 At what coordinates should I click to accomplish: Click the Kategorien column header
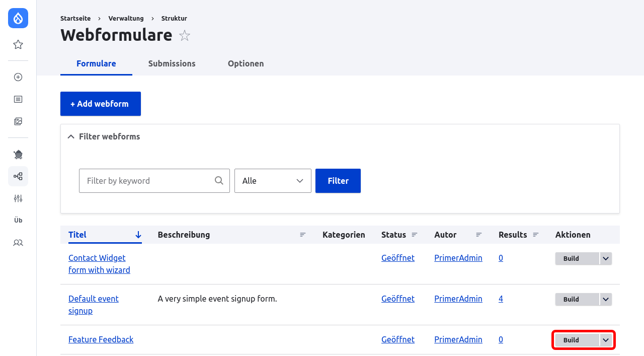coord(344,235)
